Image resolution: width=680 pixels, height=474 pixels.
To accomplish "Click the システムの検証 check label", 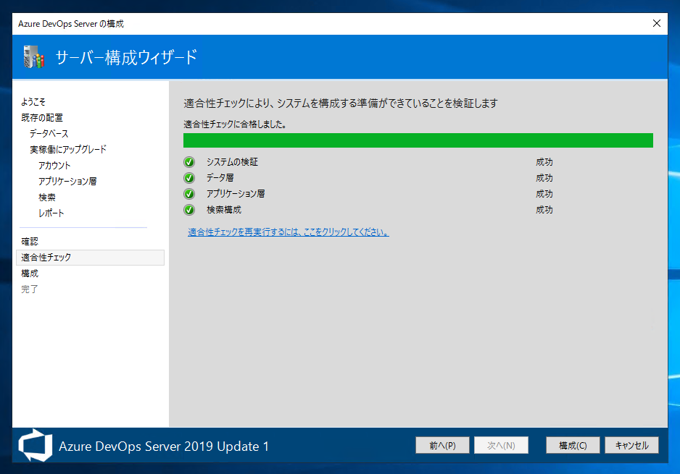I will 232,162.
